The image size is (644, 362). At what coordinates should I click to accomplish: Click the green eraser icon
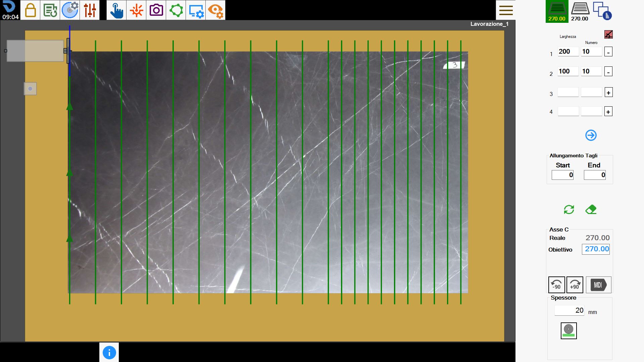click(591, 210)
